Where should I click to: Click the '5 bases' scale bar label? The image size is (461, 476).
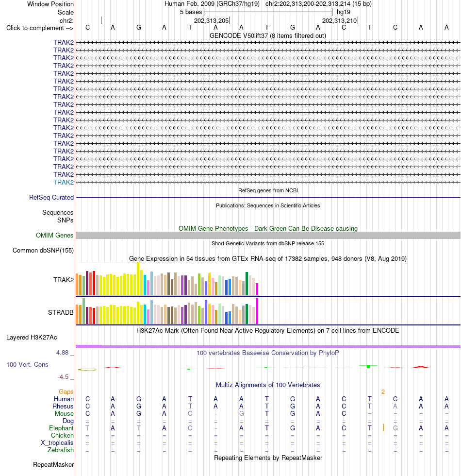coord(191,12)
